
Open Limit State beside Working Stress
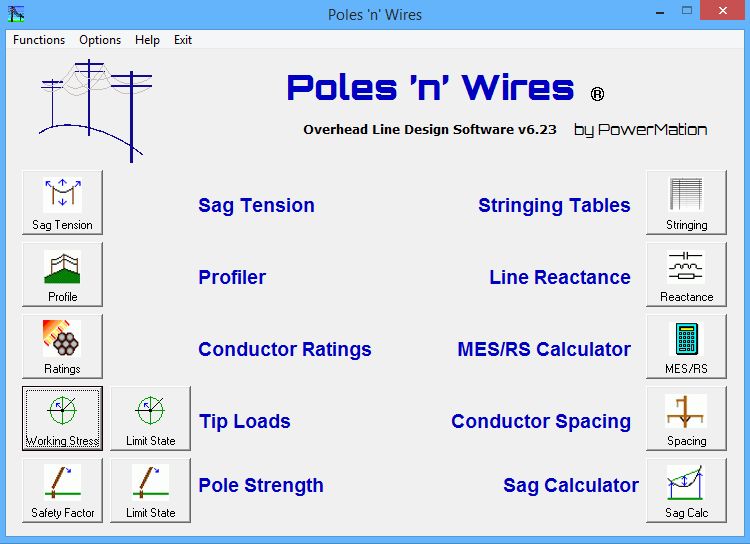[150, 418]
